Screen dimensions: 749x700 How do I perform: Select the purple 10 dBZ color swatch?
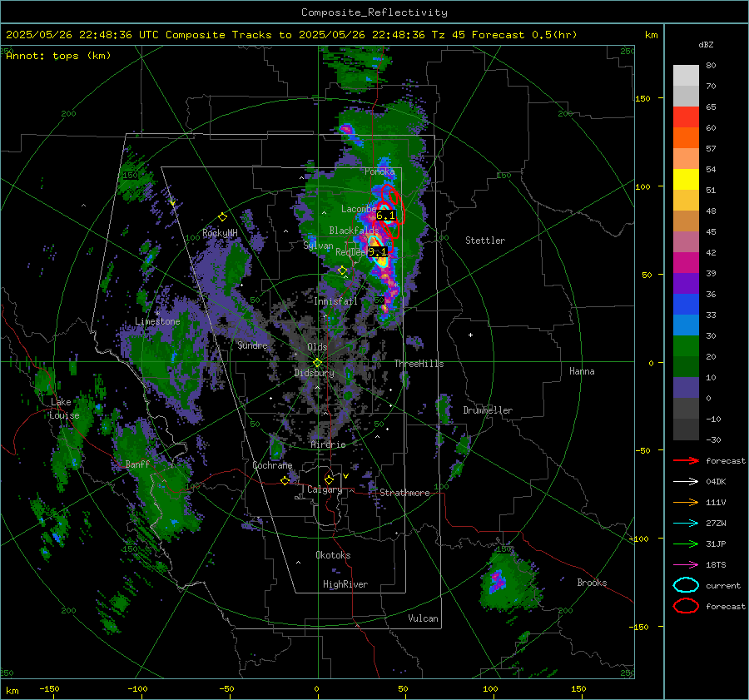686,387
